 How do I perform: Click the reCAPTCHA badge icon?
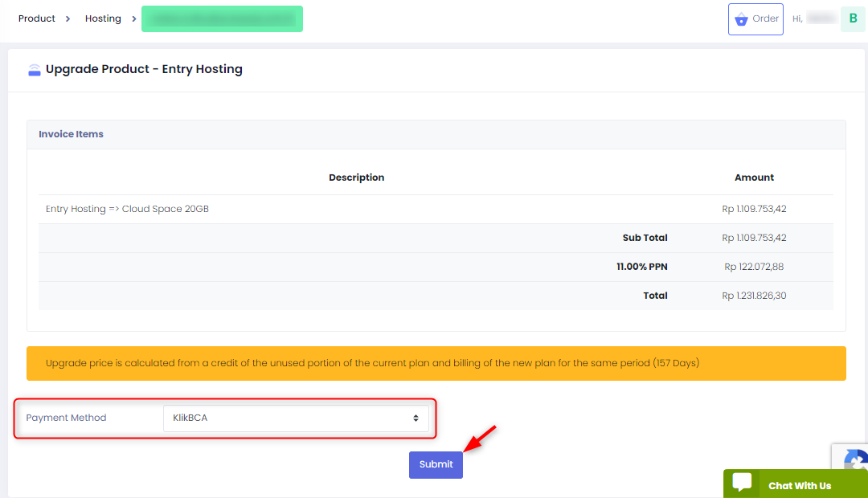(855, 460)
